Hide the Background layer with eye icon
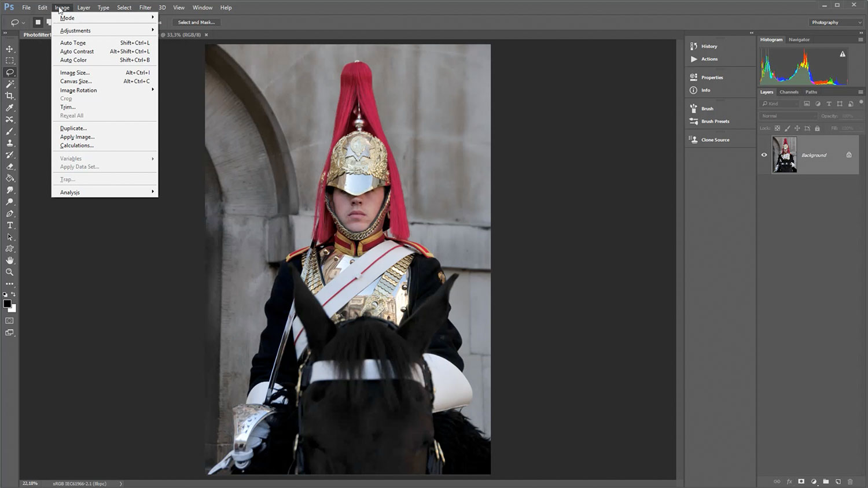 coord(764,155)
